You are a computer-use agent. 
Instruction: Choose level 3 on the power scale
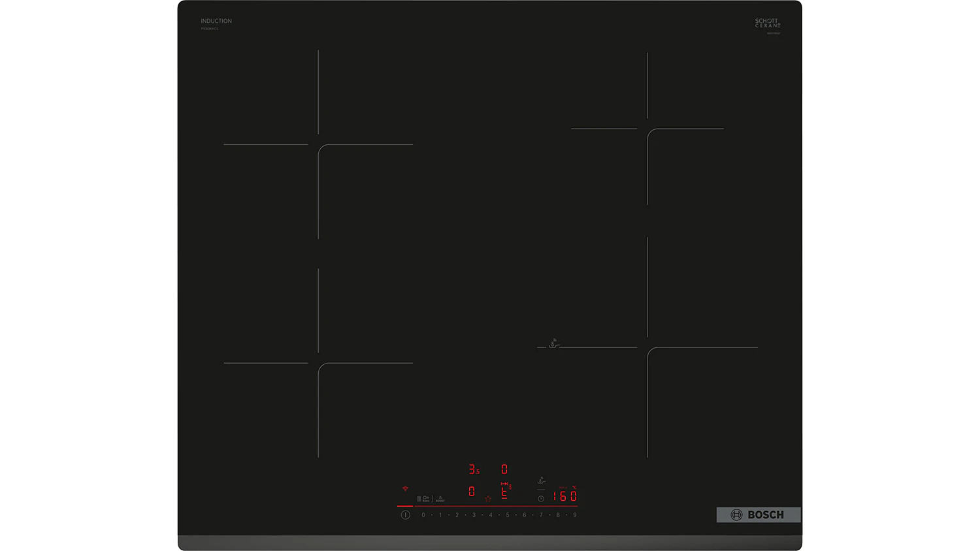474,515
